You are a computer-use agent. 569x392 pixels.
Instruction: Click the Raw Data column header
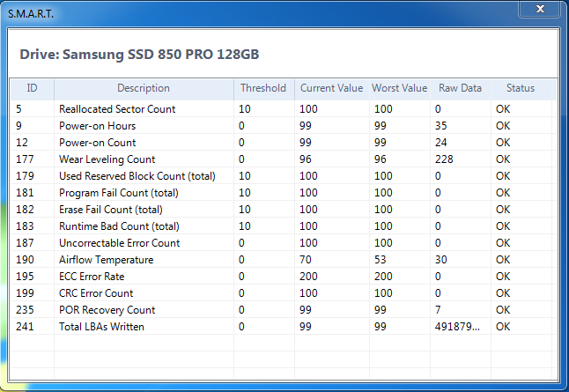point(460,88)
